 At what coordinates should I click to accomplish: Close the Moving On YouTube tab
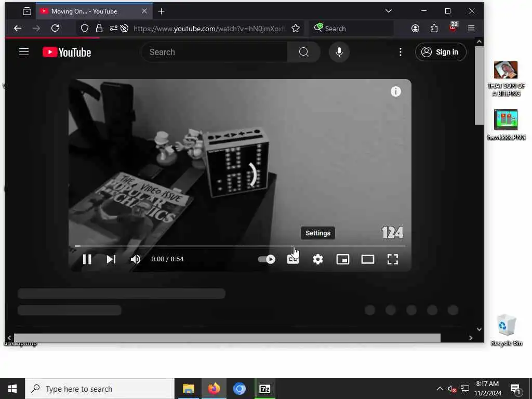point(144,11)
